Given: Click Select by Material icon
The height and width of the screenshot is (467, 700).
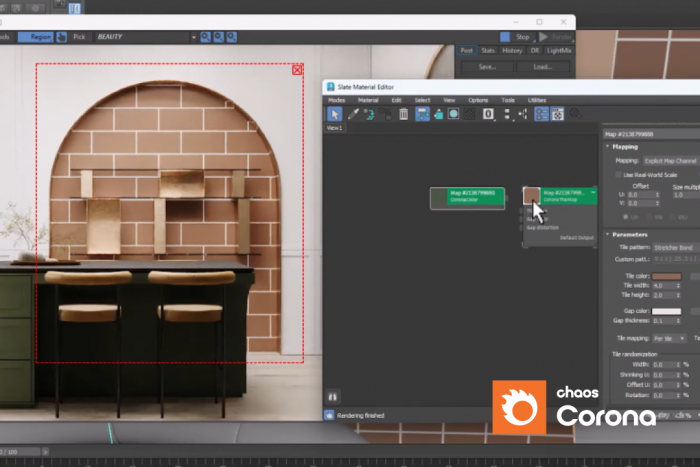Looking at the screenshot, I should (x=575, y=114).
